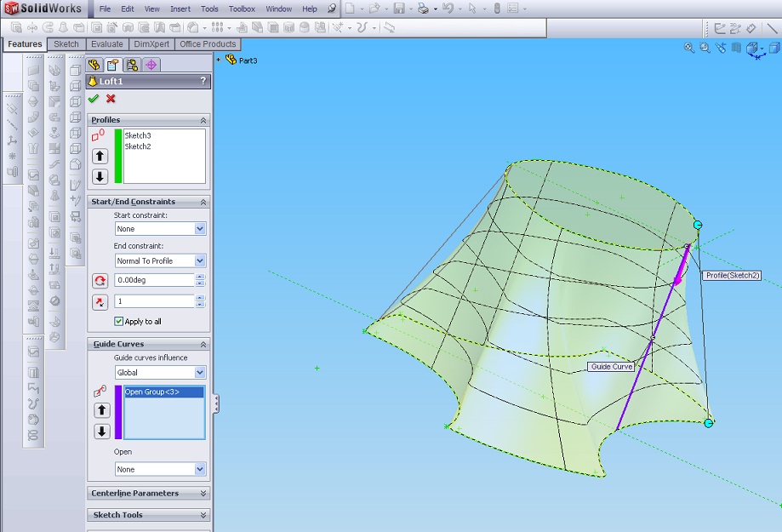Click the Open file icon

pyautogui.click(x=374, y=9)
